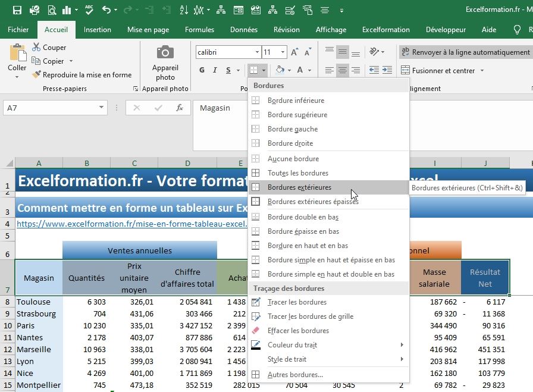
Task: Toggle align text left
Action: (329, 70)
